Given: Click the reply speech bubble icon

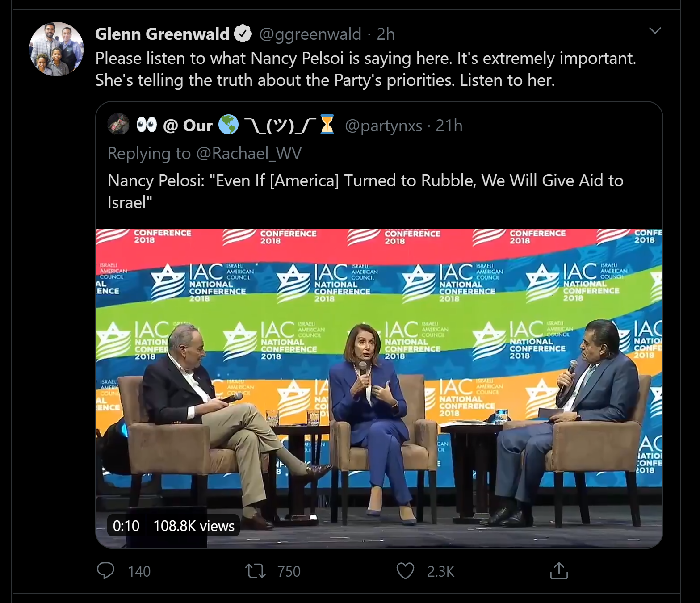Looking at the screenshot, I should 106,571.
